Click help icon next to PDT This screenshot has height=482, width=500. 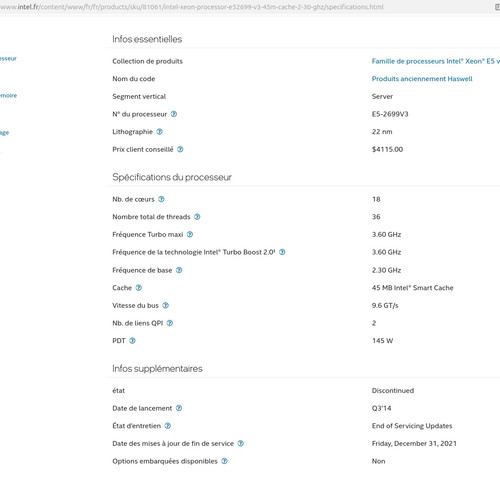132,341
